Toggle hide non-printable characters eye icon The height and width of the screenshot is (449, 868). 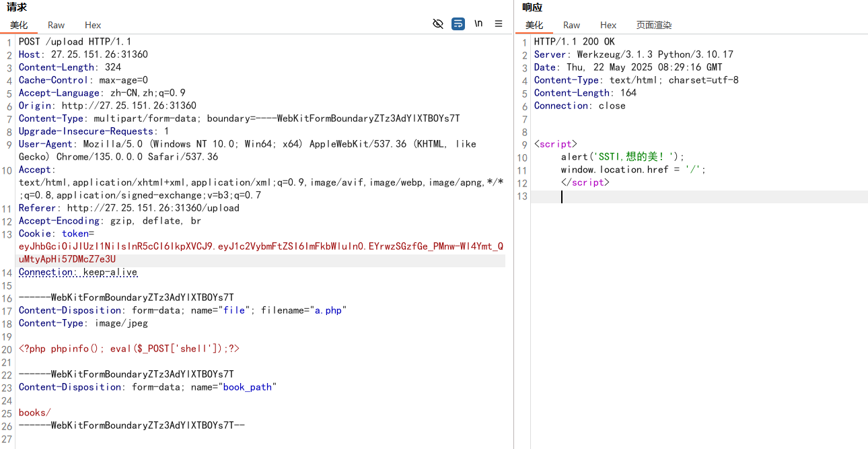click(438, 24)
